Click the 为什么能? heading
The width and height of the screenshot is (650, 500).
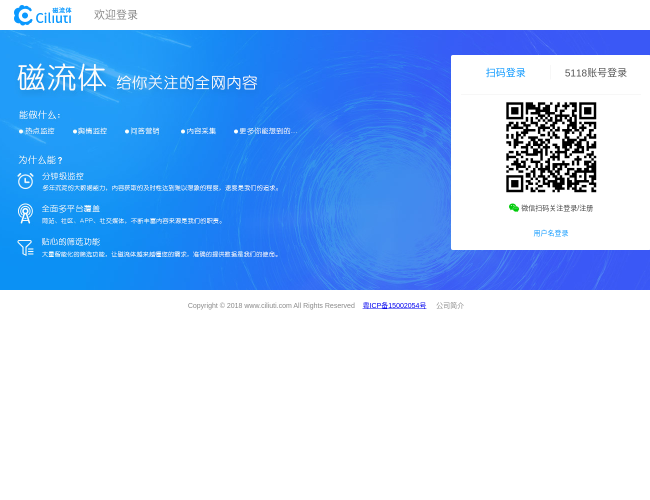point(40,160)
